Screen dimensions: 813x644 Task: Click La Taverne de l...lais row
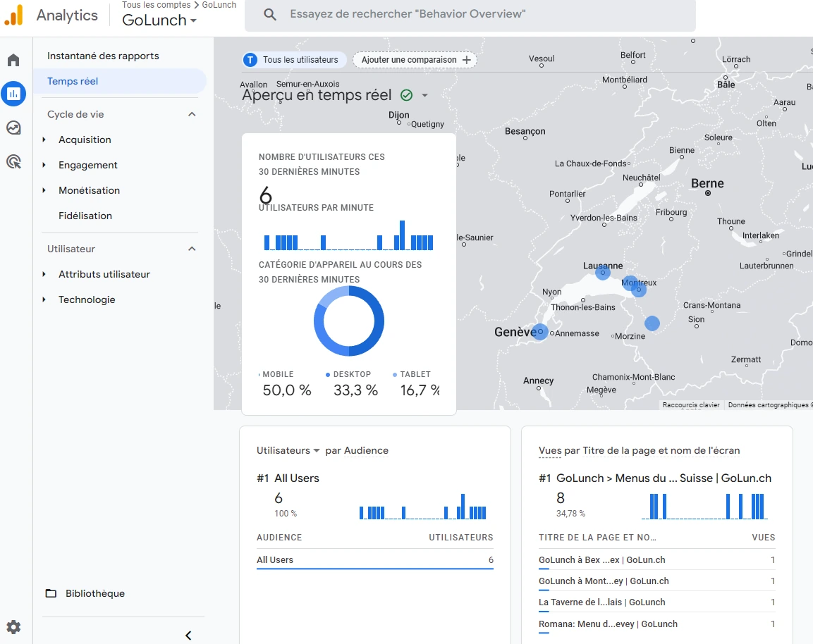click(x=657, y=602)
